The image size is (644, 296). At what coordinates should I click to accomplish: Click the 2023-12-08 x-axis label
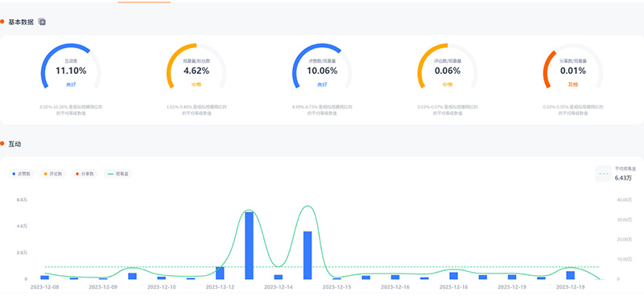click(45, 287)
